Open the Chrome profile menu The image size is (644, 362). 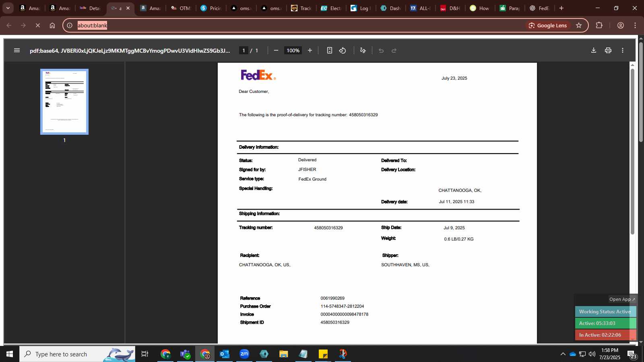(x=620, y=25)
